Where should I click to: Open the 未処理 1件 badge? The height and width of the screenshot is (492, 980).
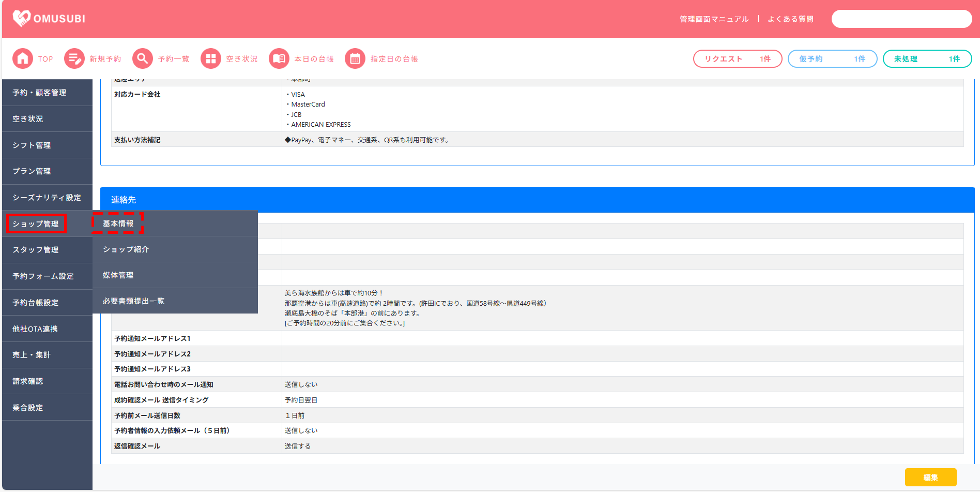[927, 59]
